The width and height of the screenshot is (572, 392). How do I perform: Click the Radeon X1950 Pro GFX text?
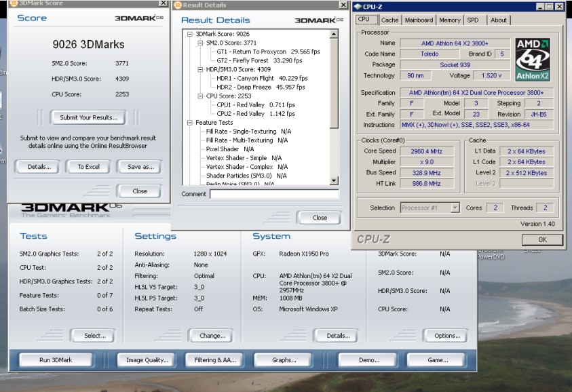[x=303, y=254]
